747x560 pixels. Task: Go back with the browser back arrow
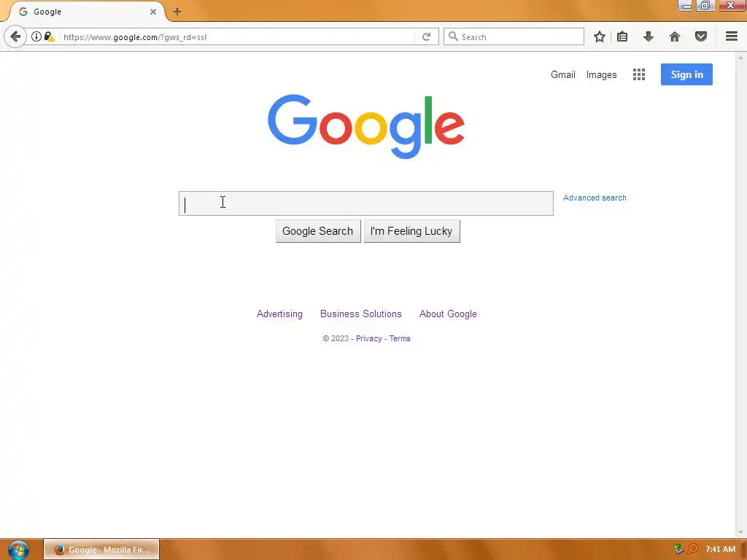coord(15,36)
